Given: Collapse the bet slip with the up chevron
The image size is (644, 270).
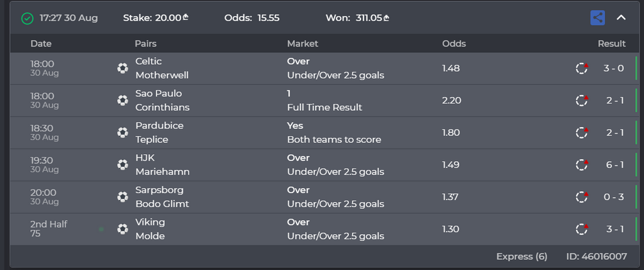Looking at the screenshot, I should (x=621, y=18).
